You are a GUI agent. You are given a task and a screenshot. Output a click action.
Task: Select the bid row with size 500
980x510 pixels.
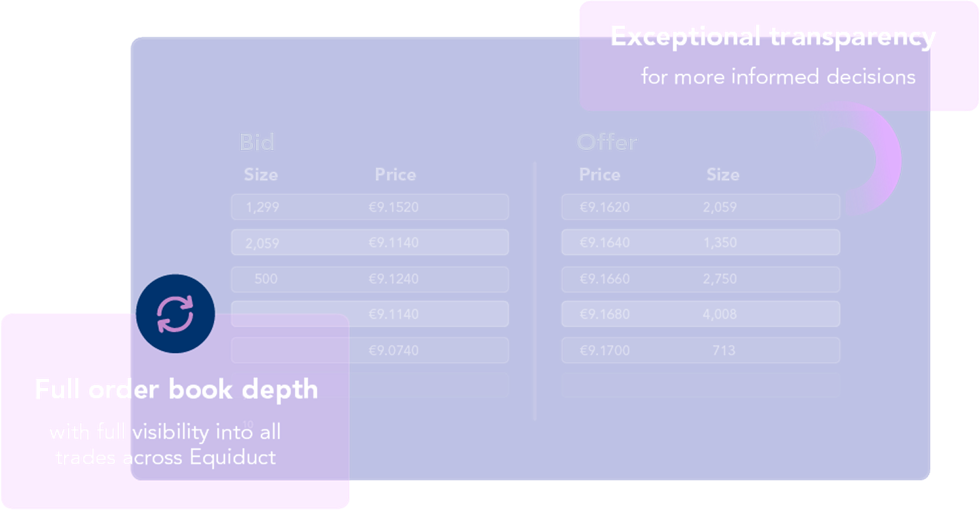[x=370, y=279]
